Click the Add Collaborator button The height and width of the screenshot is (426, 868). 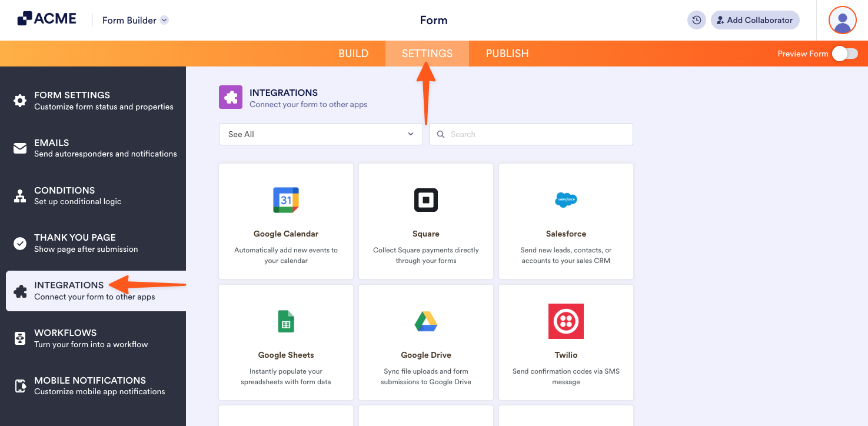[x=755, y=19]
